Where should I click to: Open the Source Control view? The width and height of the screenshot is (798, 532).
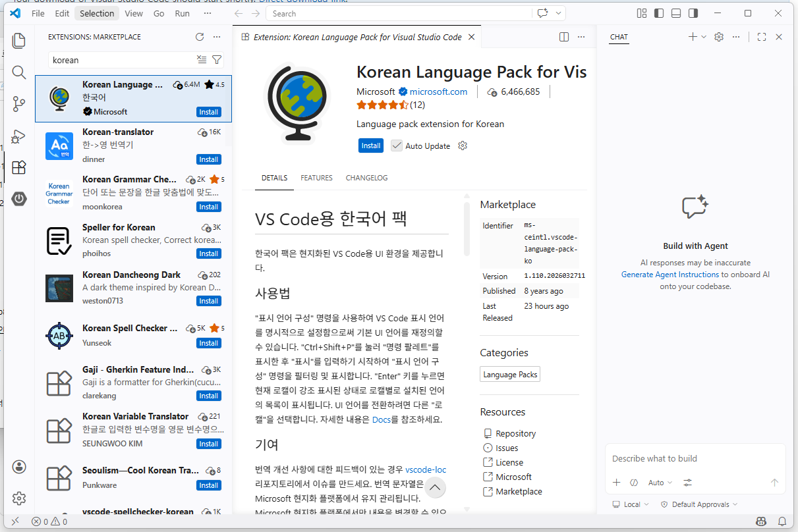(19, 104)
